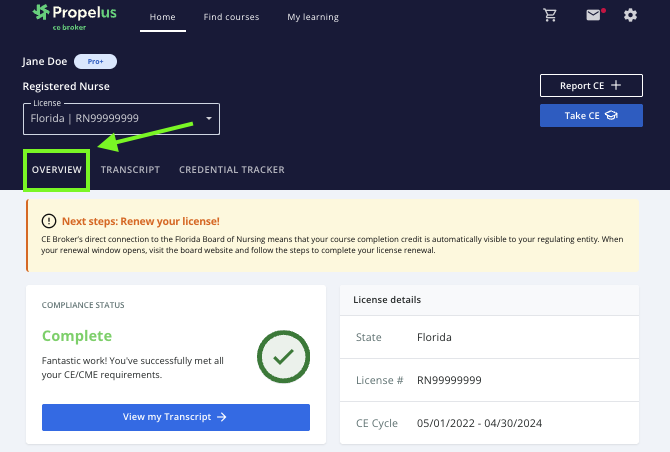Open the settings gear icon
Image resolution: width=670 pixels, height=452 pixels.
coord(630,16)
